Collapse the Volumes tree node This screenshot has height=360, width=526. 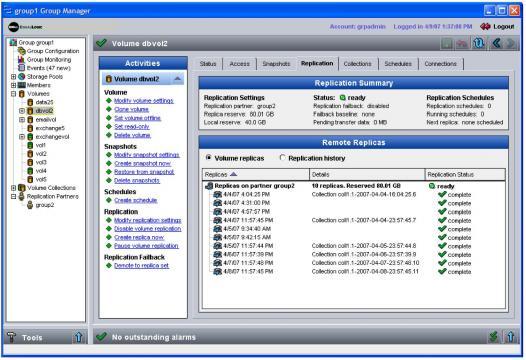[x=13, y=94]
